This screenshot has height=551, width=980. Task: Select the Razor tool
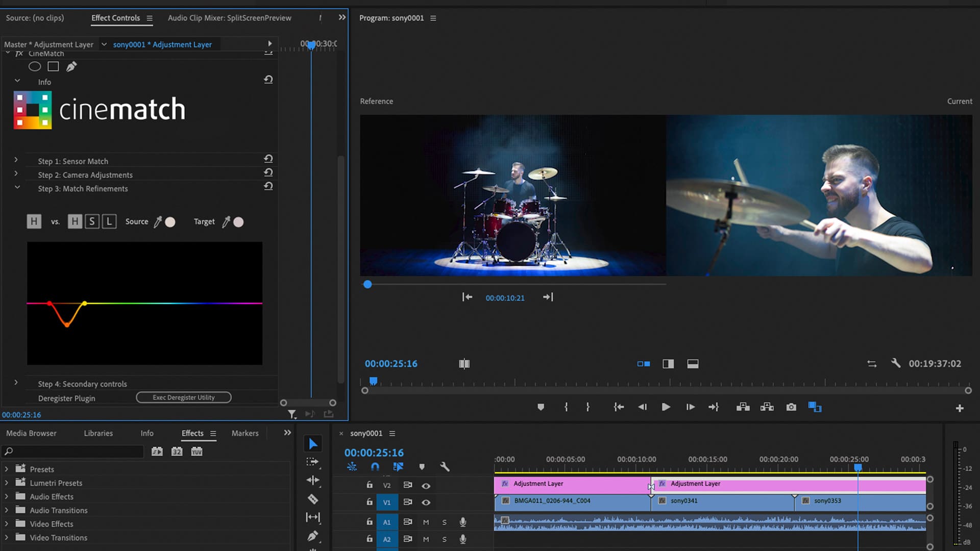313,499
